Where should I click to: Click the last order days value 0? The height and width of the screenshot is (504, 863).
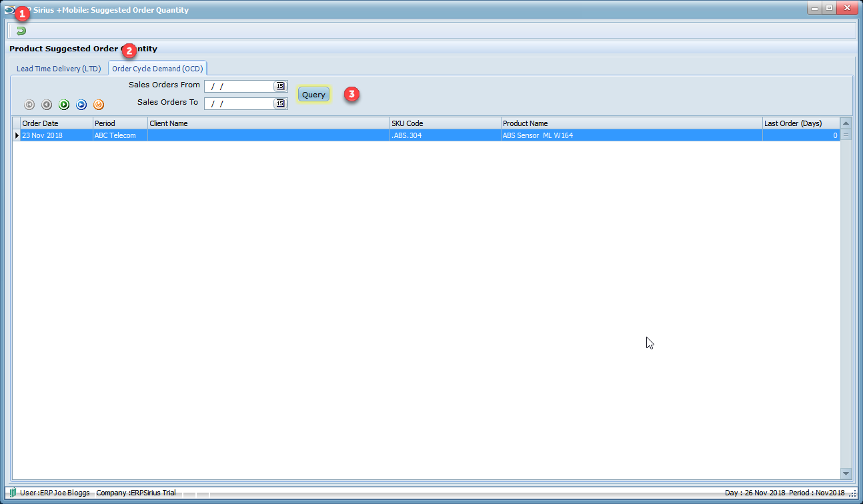tap(801, 135)
